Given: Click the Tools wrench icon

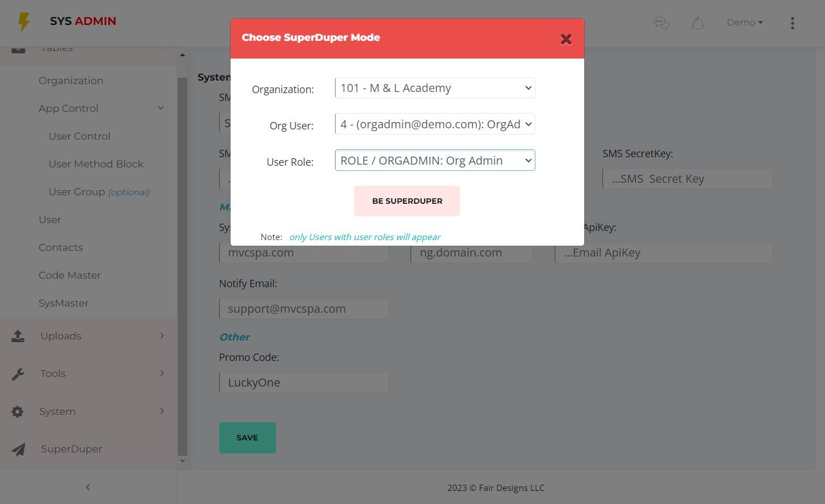Looking at the screenshot, I should pos(18,374).
